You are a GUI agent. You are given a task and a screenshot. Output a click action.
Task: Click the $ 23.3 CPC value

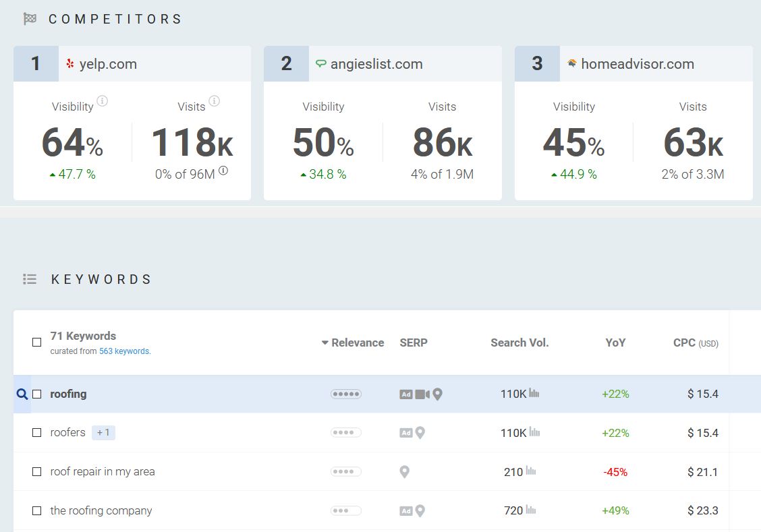(703, 510)
